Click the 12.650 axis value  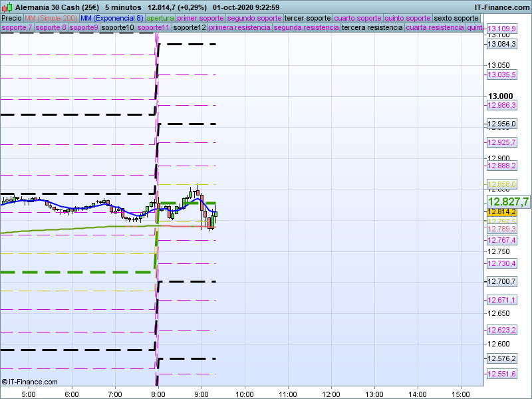[x=498, y=313]
